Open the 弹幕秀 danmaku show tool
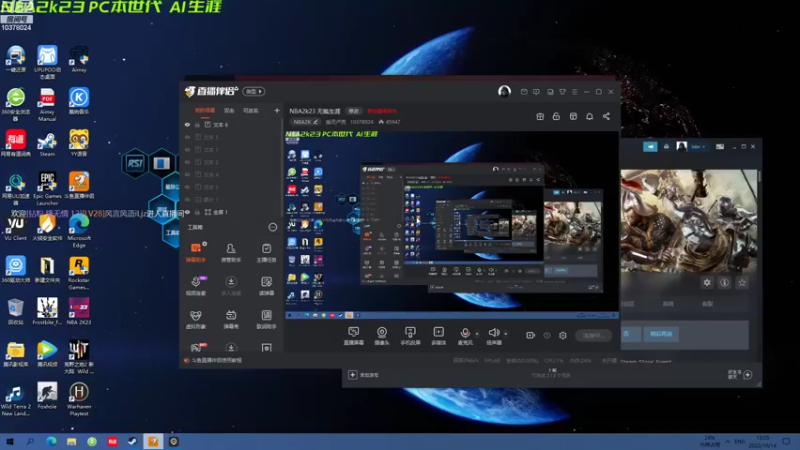 pos(231,319)
